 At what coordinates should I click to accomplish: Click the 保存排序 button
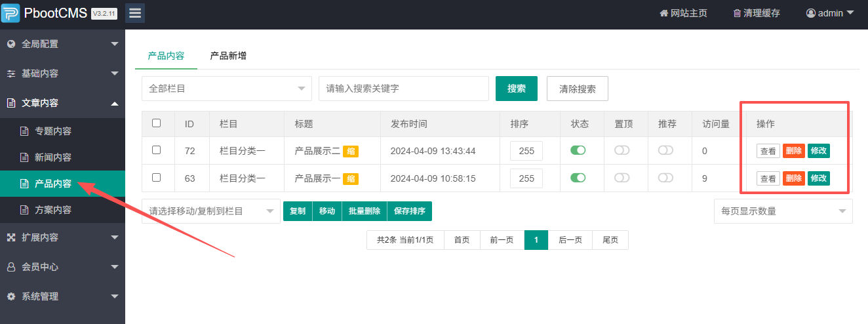(x=410, y=211)
